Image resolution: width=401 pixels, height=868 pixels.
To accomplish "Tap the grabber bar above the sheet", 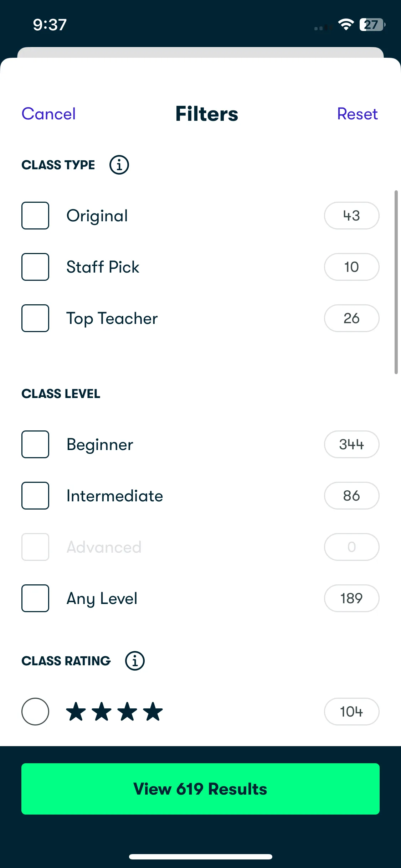I will coord(200,52).
